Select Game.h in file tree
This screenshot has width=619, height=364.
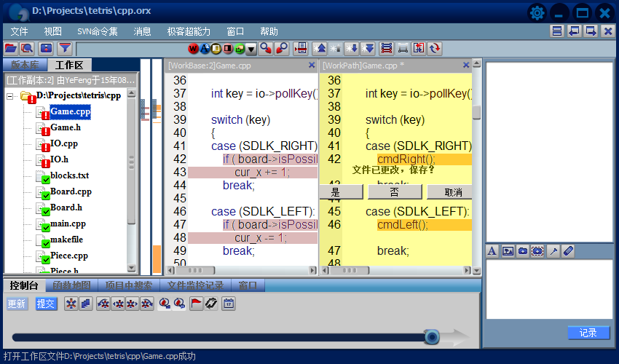point(66,127)
